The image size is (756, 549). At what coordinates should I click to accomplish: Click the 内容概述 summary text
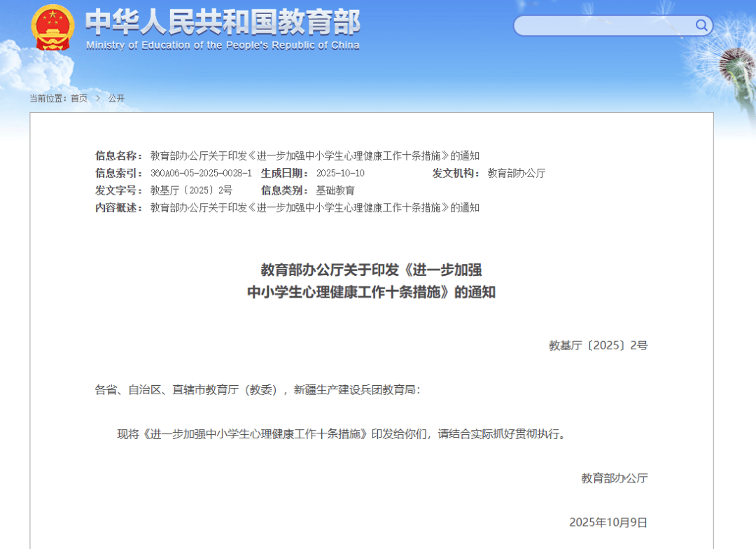[x=315, y=208]
